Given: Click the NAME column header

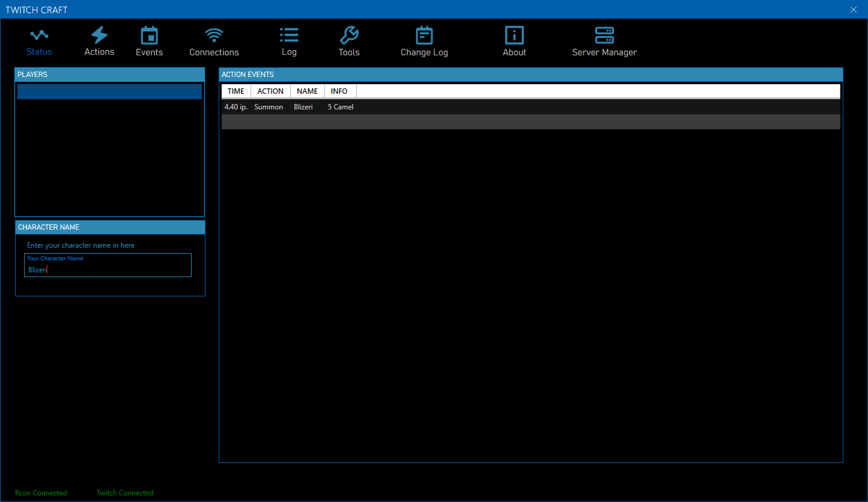Looking at the screenshot, I should coord(307,91).
